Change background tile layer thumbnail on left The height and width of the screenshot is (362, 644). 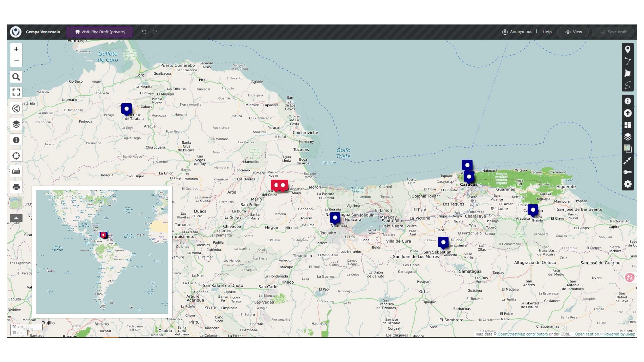[16, 203]
